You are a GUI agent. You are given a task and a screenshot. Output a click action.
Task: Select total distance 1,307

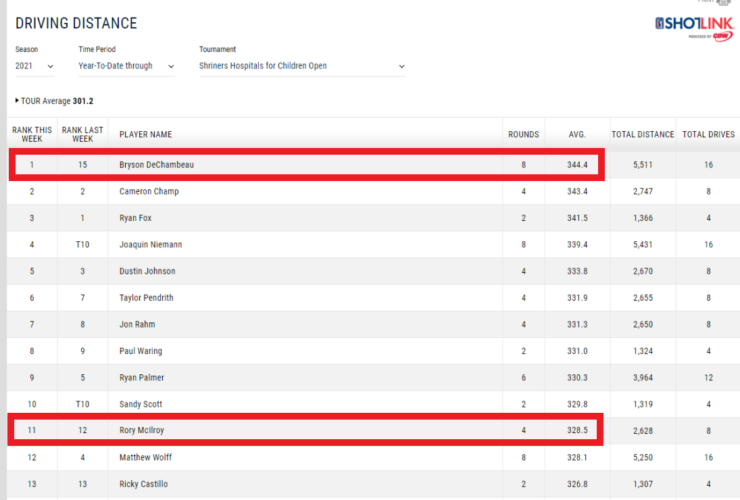point(643,484)
